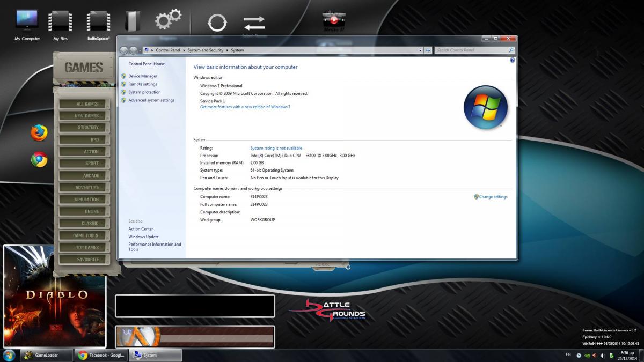Click the System and Security breadcrumb
Viewport: 644px width, 362px height.
pyautogui.click(x=206, y=50)
